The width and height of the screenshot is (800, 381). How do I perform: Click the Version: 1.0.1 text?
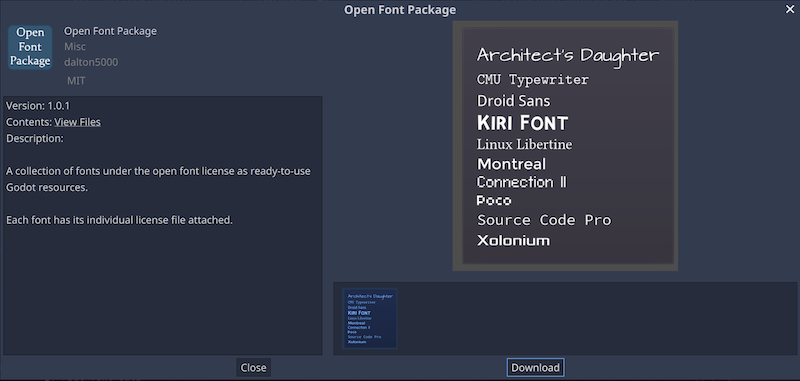[x=38, y=106]
